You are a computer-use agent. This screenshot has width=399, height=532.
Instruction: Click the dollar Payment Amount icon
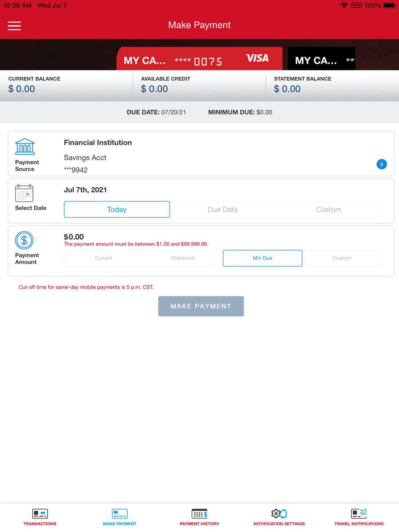24,240
